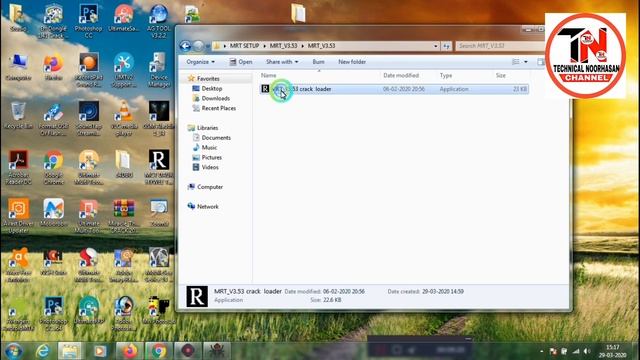Sort files by Name column
This screenshot has height=360, width=640.
click(269, 76)
